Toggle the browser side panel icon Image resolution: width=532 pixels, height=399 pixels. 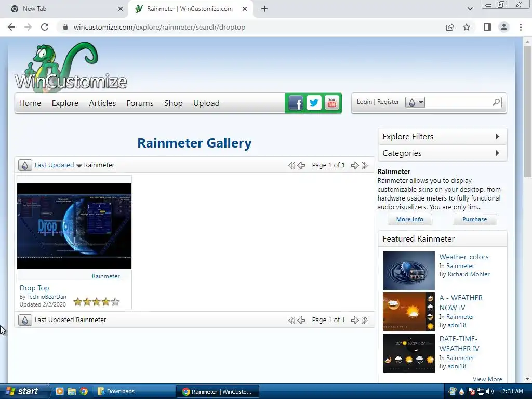pos(487,27)
